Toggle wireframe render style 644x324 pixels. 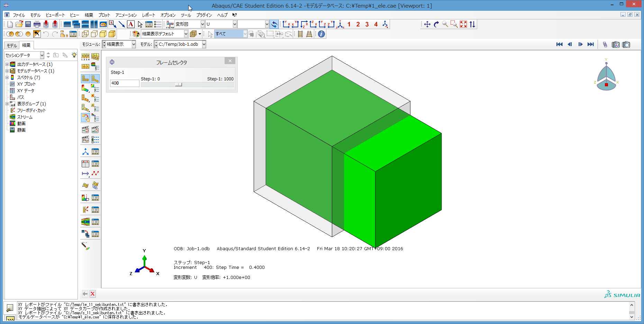tap(85, 34)
